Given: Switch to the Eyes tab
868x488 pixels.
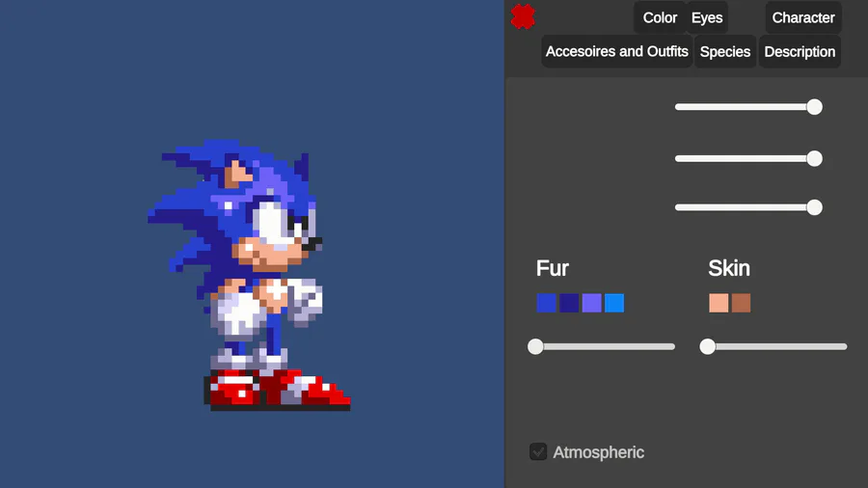Looking at the screenshot, I should click(707, 17).
